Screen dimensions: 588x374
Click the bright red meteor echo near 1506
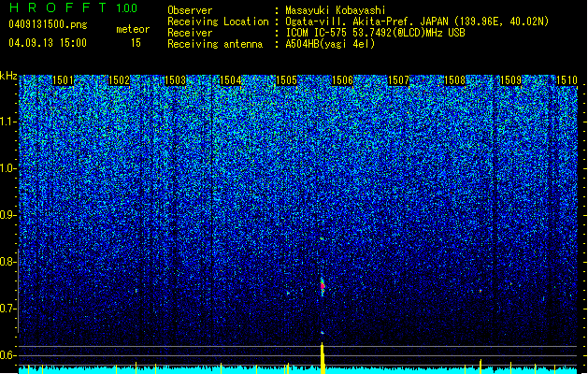(323, 286)
